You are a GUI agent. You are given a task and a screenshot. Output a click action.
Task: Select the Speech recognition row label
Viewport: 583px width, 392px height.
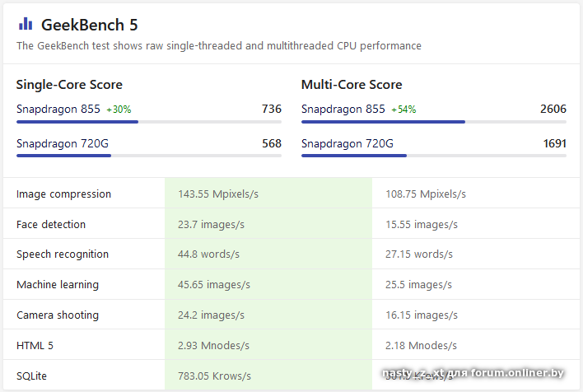click(63, 254)
